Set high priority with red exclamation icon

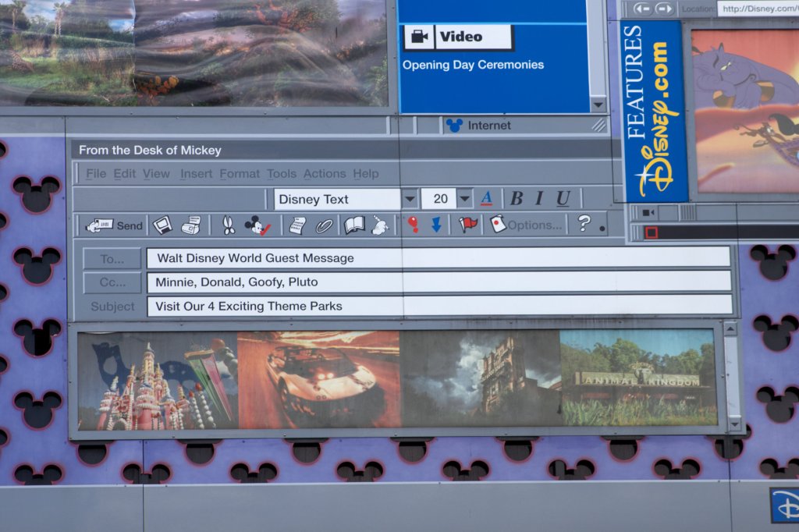click(x=413, y=225)
